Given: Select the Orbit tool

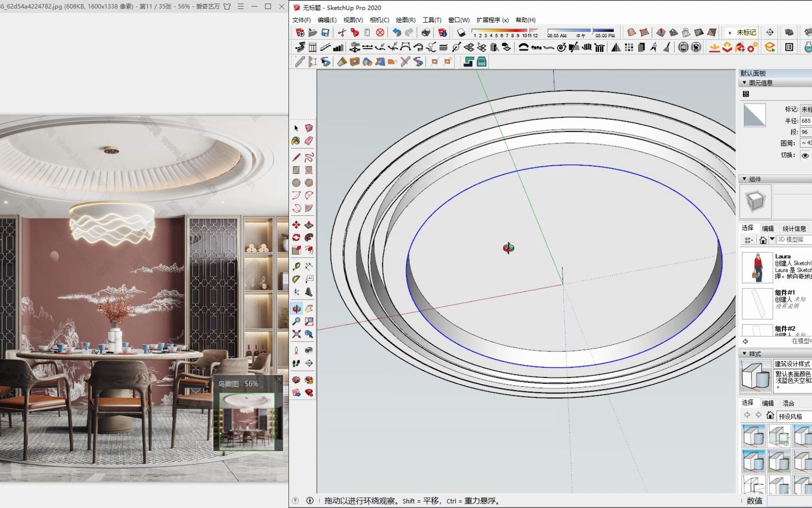Looking at the screenshot, I should [x=296, y=309].
